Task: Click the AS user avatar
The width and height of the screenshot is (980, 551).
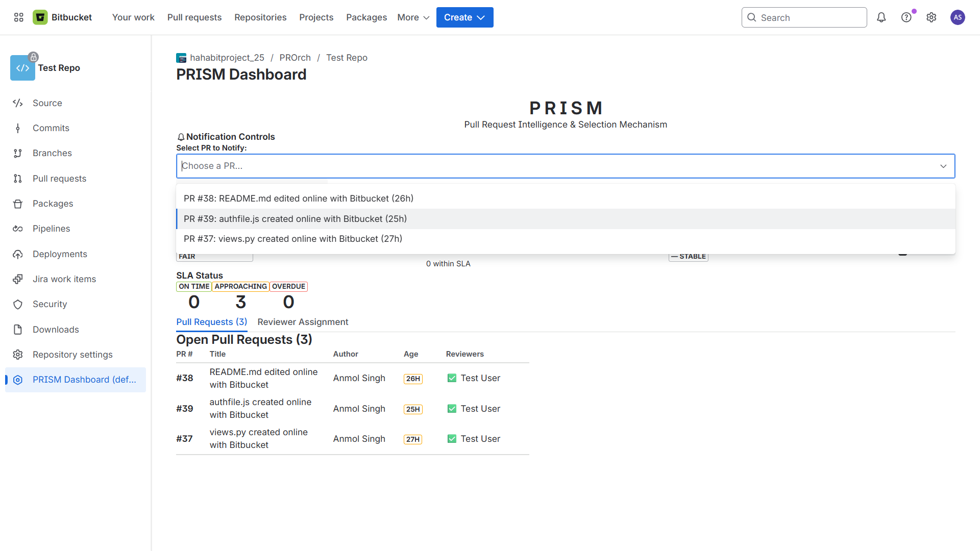Action: [957, 17]
